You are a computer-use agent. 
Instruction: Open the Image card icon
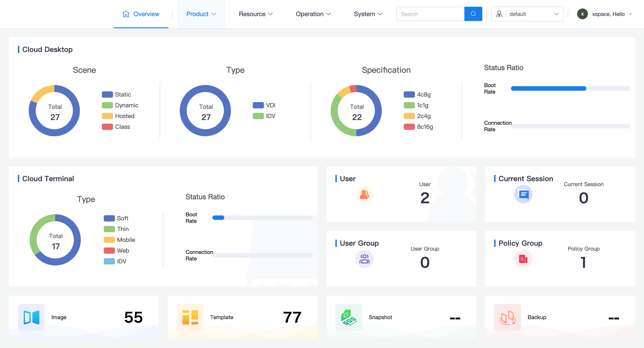(x=31, y=317)
